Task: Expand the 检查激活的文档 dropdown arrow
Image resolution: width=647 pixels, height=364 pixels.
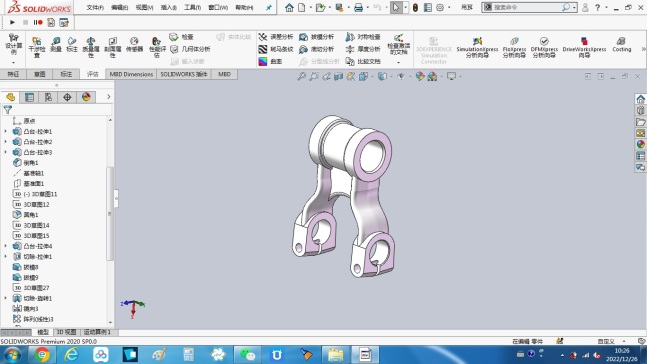Action: pyautogui.click(x=399, y=62)
